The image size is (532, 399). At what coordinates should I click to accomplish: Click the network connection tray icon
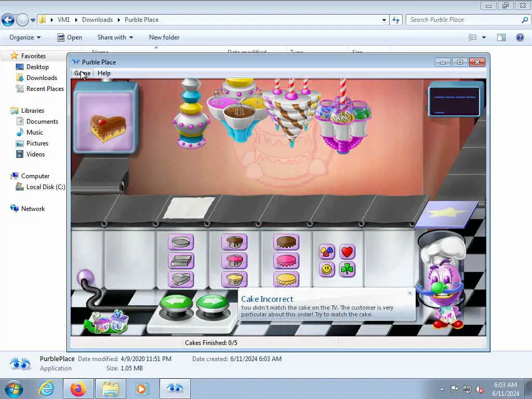point(467,389)
